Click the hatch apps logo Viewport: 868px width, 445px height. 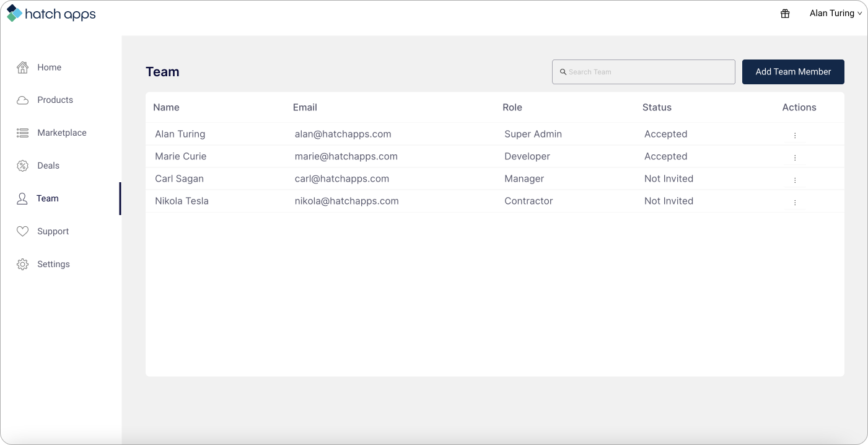[51, 14]
